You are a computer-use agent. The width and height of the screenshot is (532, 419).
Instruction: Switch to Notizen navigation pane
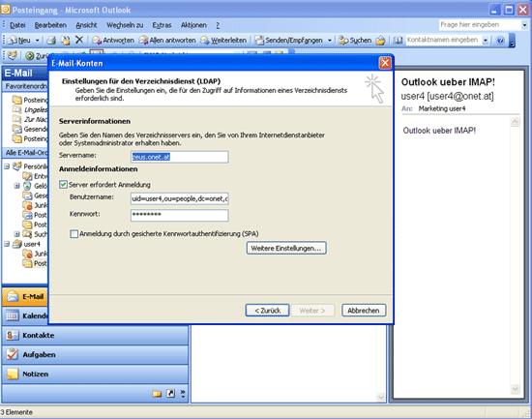[95, 374]
